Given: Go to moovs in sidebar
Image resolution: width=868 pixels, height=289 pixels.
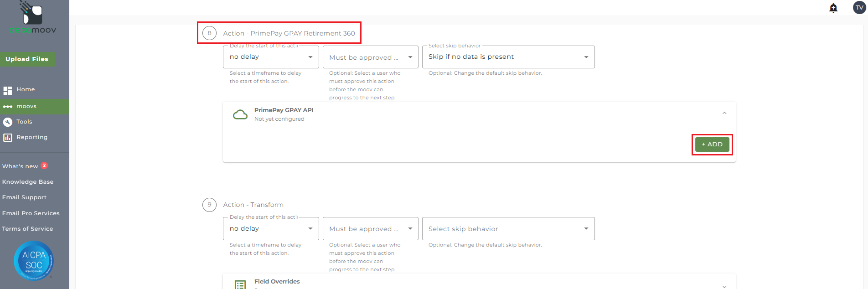Looking at the screenshot, I should [26, 107].
